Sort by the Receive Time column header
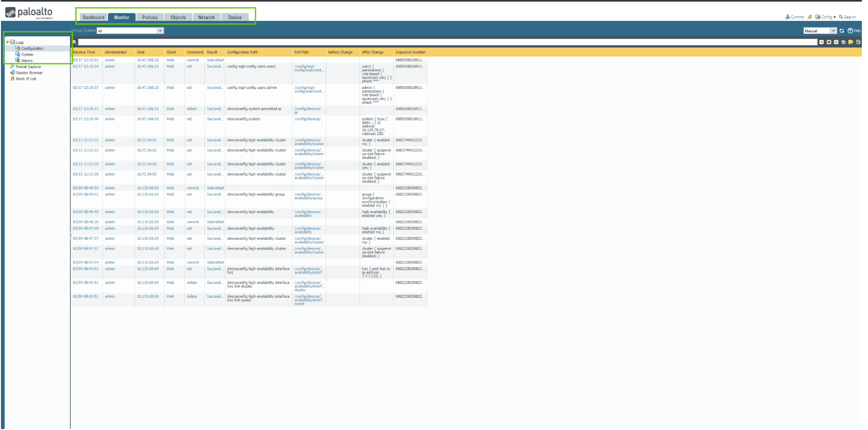868x430 pixels. (87, 52)
